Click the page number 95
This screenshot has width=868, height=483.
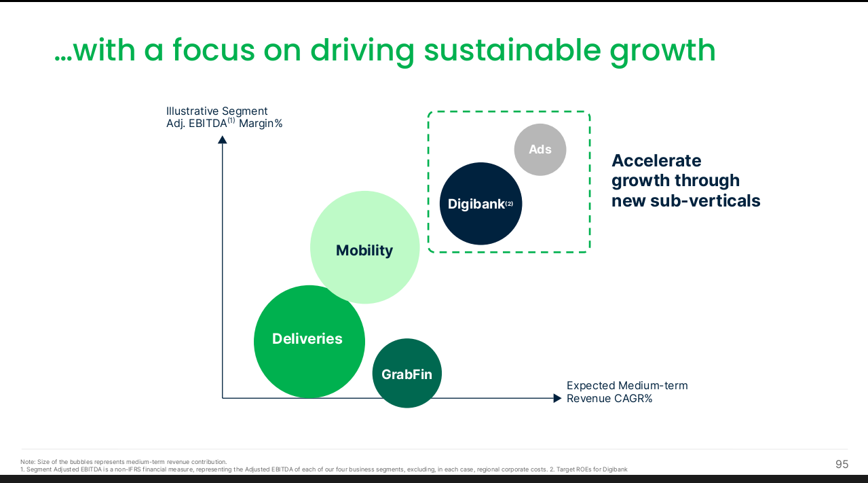[842, 465]
